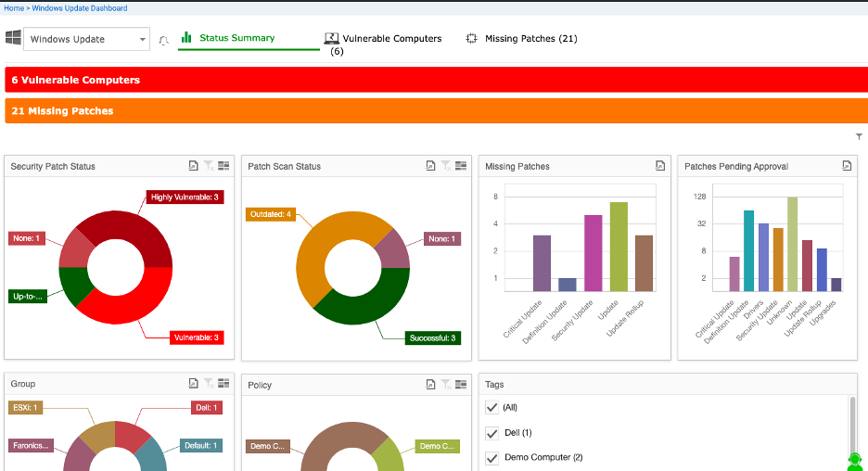Export the Security Patch Status chart
Viewport: 868px width, 471px height.
pyautogui.click(x=193, y=165)
